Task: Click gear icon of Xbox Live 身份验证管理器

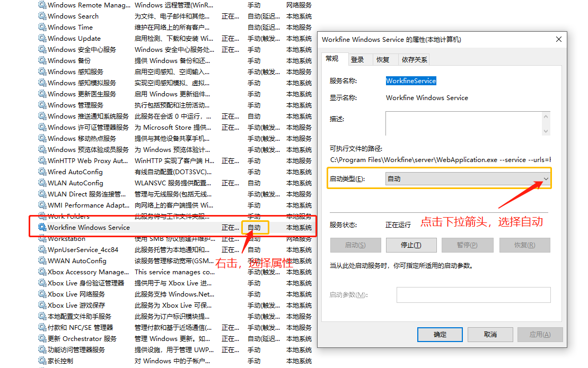Action: click(x=42, y=283)
